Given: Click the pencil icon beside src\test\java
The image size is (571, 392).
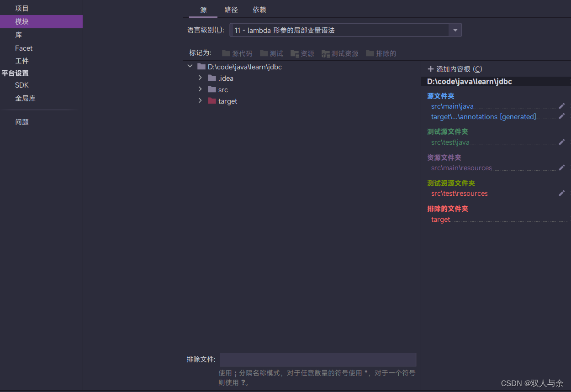Looking at the screenshot, I should [x=561, y=141].
